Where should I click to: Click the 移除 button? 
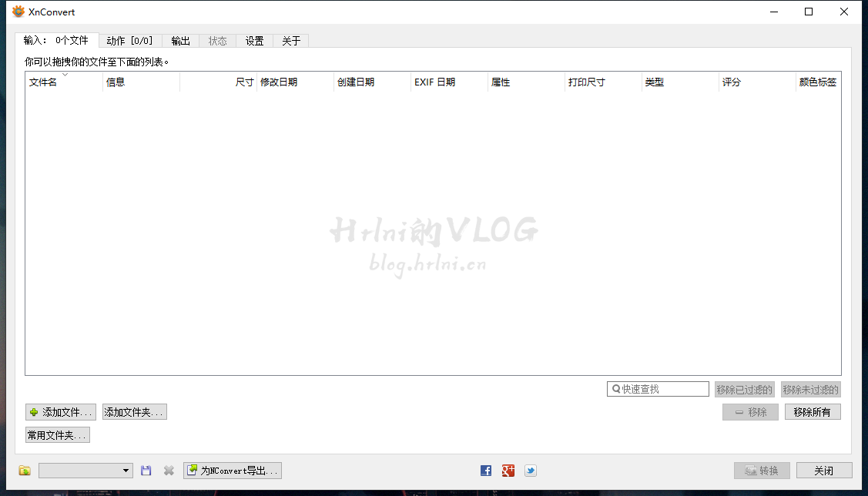click(751, 412)
